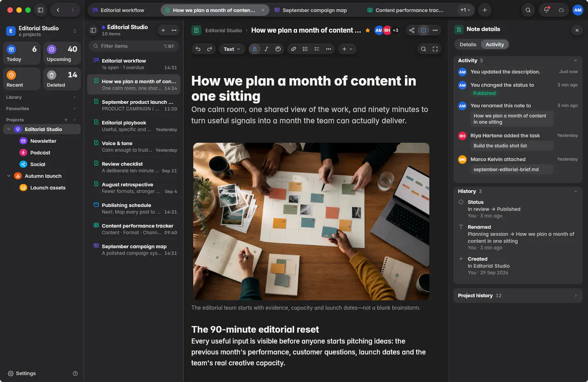
Task: Collapse the History section
Action: pos(576,191)
